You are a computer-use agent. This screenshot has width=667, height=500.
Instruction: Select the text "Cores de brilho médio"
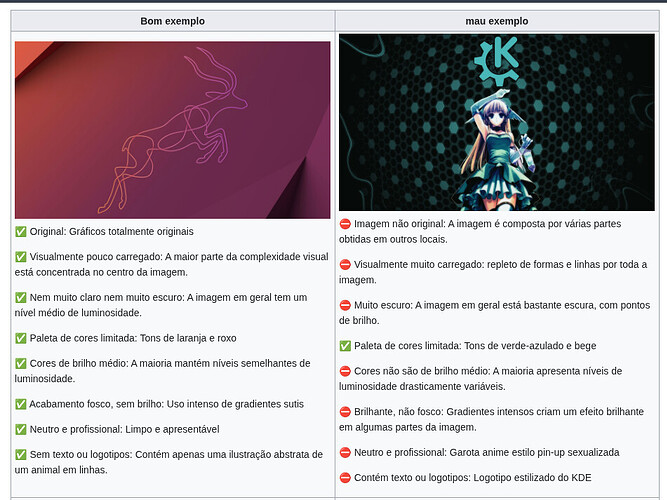pos(78,363)
